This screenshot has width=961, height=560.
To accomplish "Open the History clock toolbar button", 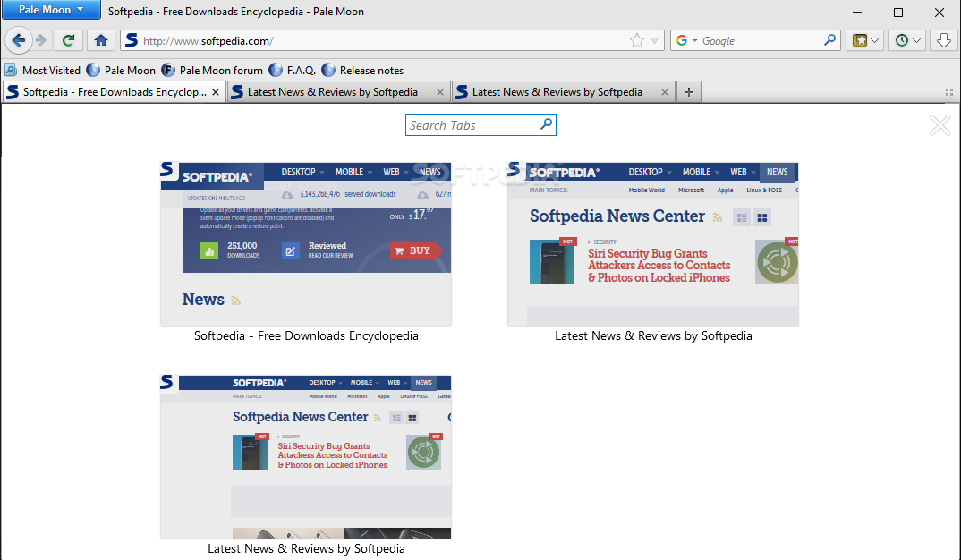I will coord(902,41).
